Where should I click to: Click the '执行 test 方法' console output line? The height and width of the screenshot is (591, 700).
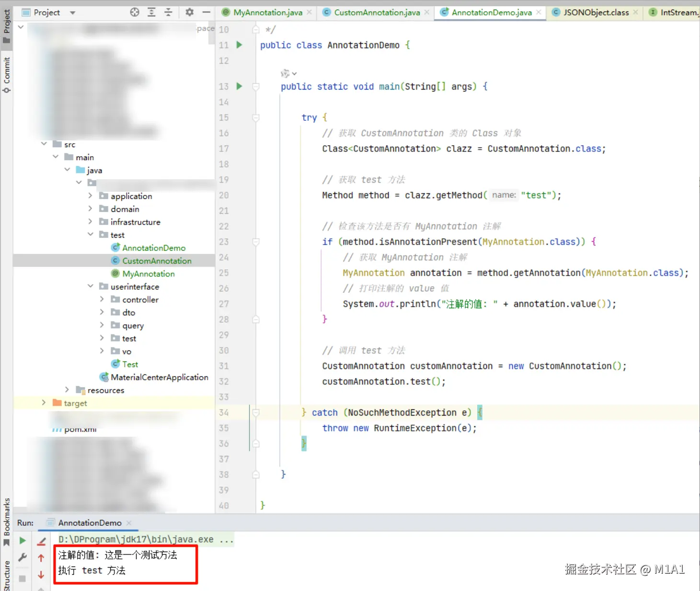tap(92, 570)
